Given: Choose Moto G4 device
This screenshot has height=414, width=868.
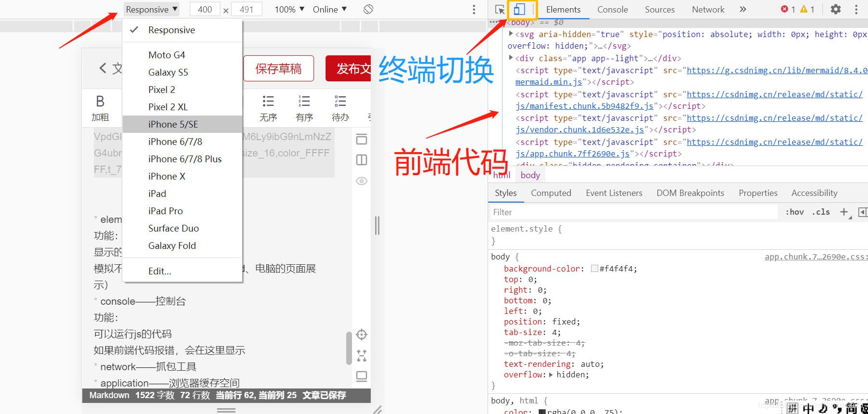Looking at the screenshot, I should (182, 55).
